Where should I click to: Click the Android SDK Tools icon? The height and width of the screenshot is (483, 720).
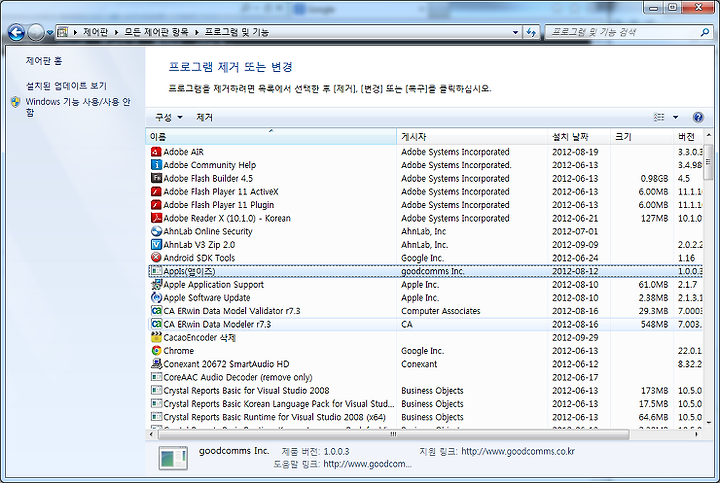pyautogui.click(x=156, y=258)
